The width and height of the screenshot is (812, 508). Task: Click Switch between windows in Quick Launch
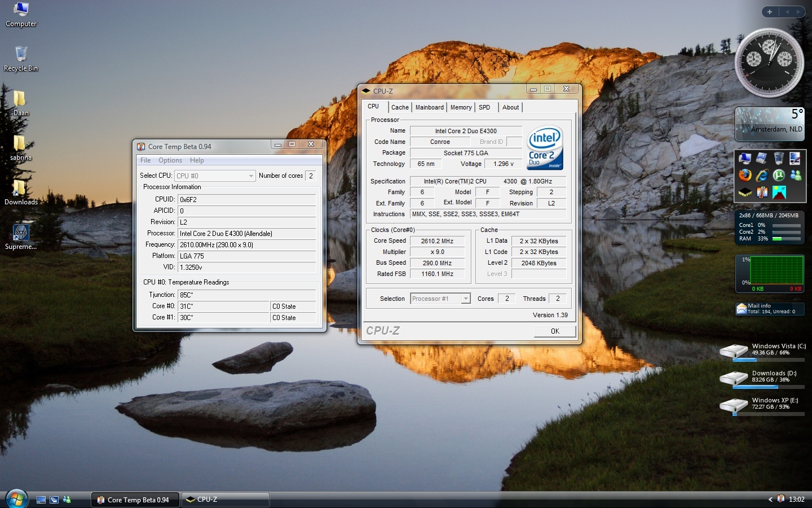point(54,500)
